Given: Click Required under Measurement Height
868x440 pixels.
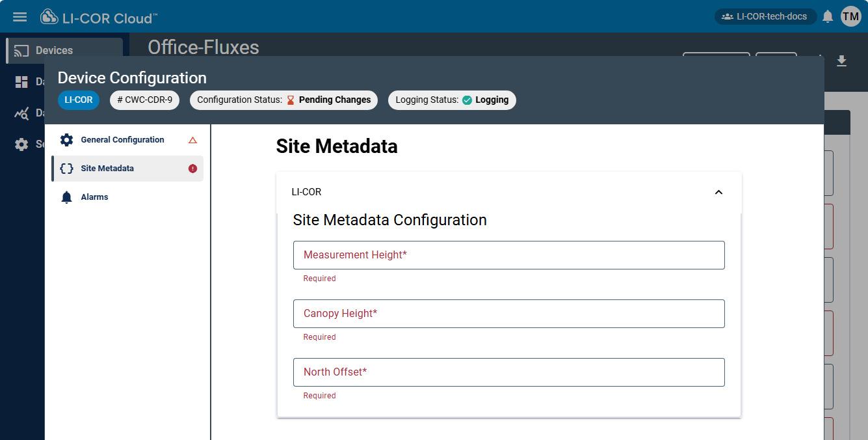Looking at the screenshot, I should (x=319, y=279).
